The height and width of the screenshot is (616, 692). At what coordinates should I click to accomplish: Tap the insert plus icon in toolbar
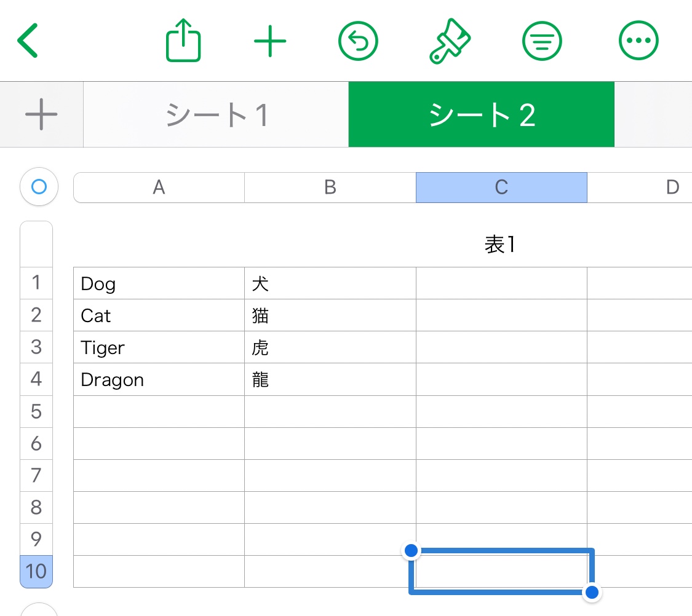click(270, 41)
